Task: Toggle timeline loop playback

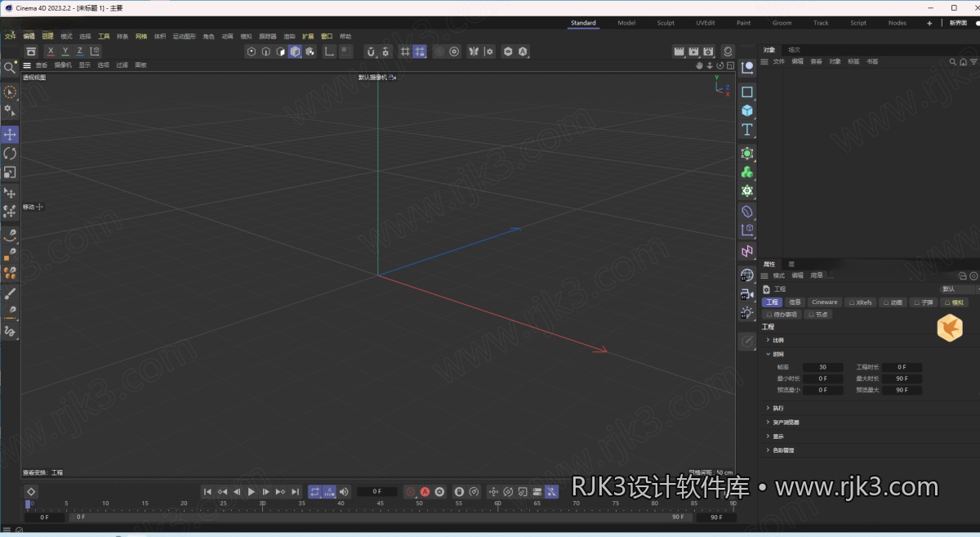Action: point(314,491)
